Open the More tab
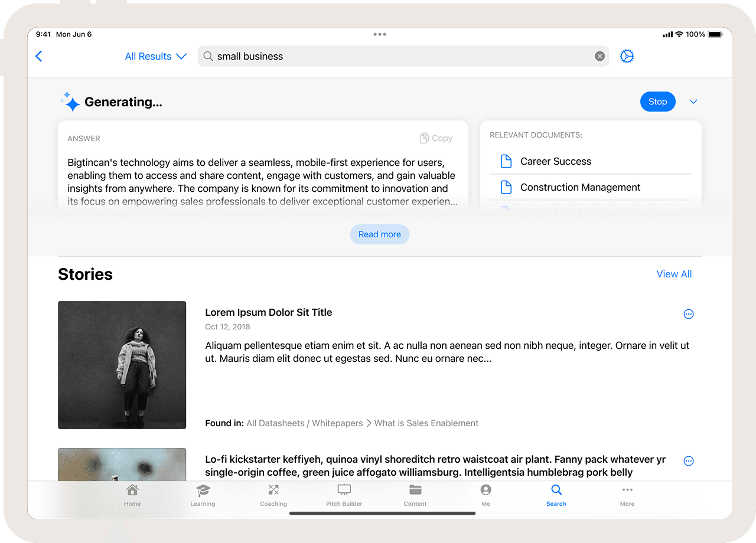Viewport: 756px width, 543px height. pyautogui.click(x=627, y=495)
